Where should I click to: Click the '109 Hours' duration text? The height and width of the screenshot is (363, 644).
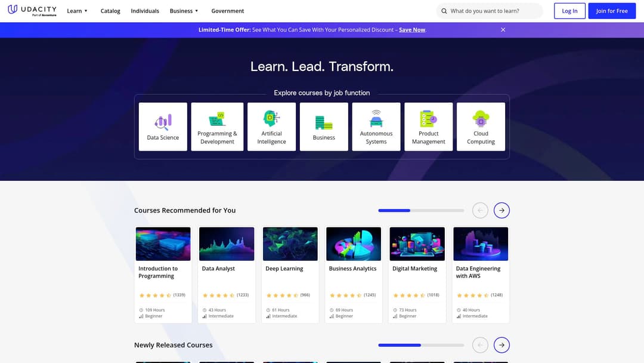click(155, 310)
